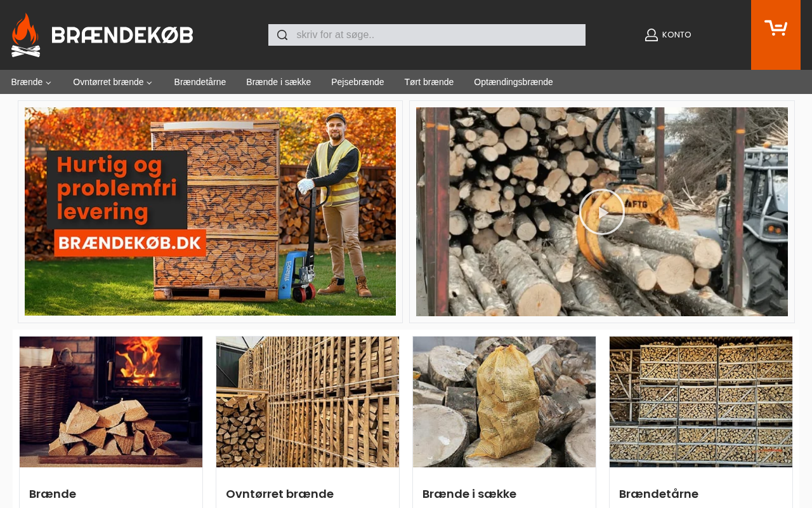This screenshot has height=508, width=812.
Task: Open the Brændetårne stacked pallets image
Action: (x=701, y=402)
